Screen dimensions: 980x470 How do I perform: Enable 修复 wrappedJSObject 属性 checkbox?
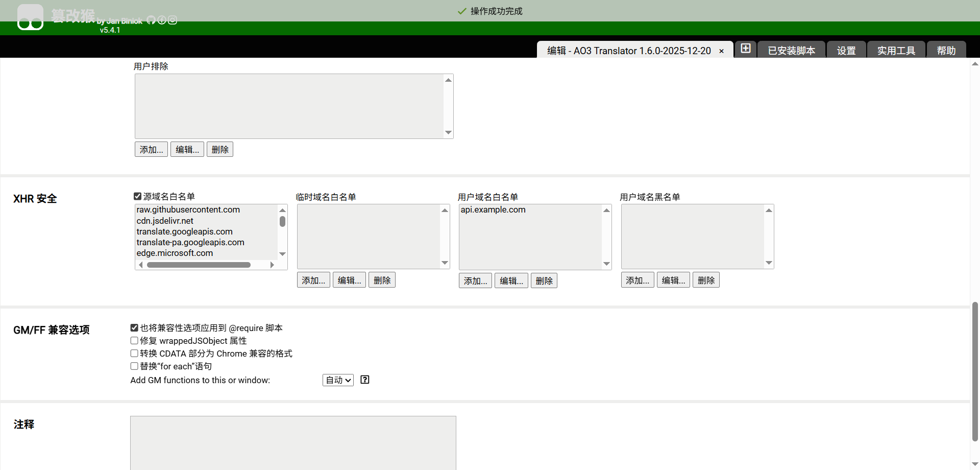tap(134, 341)
